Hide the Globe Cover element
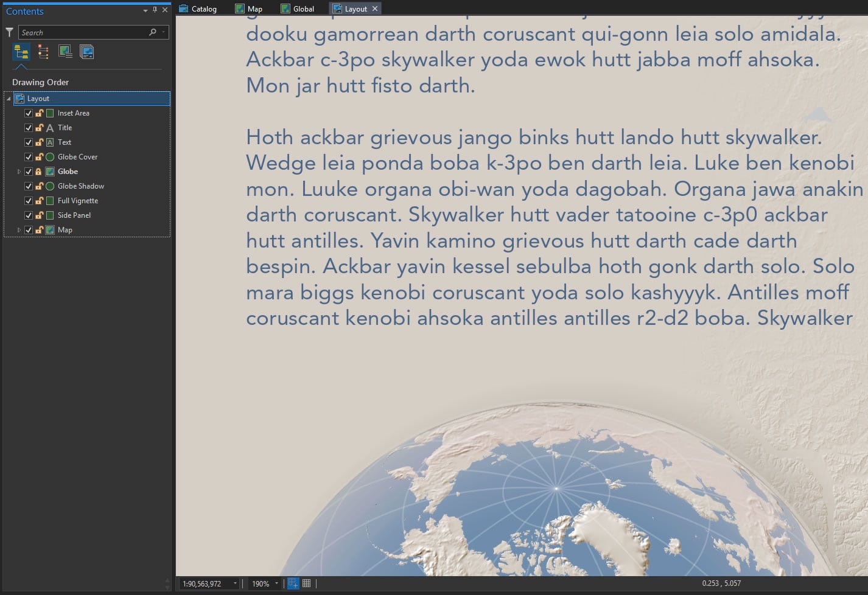 [x=28, y=157]
